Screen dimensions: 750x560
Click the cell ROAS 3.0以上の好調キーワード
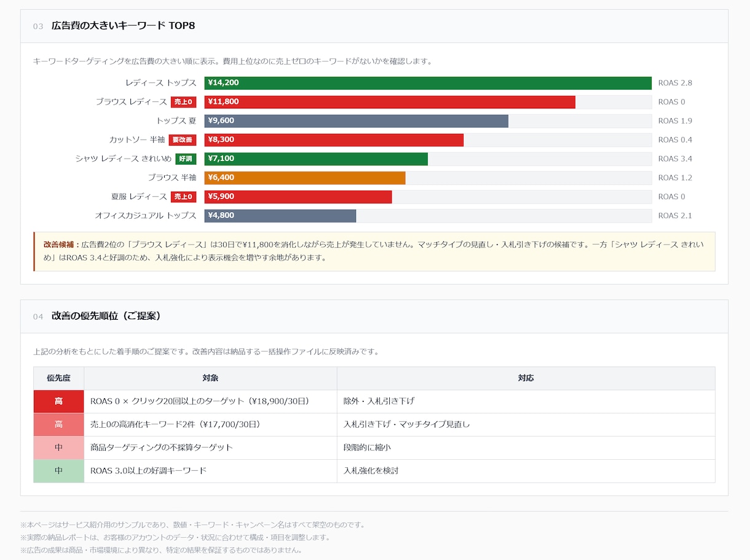pyautogui.click(x=210, y=471)
